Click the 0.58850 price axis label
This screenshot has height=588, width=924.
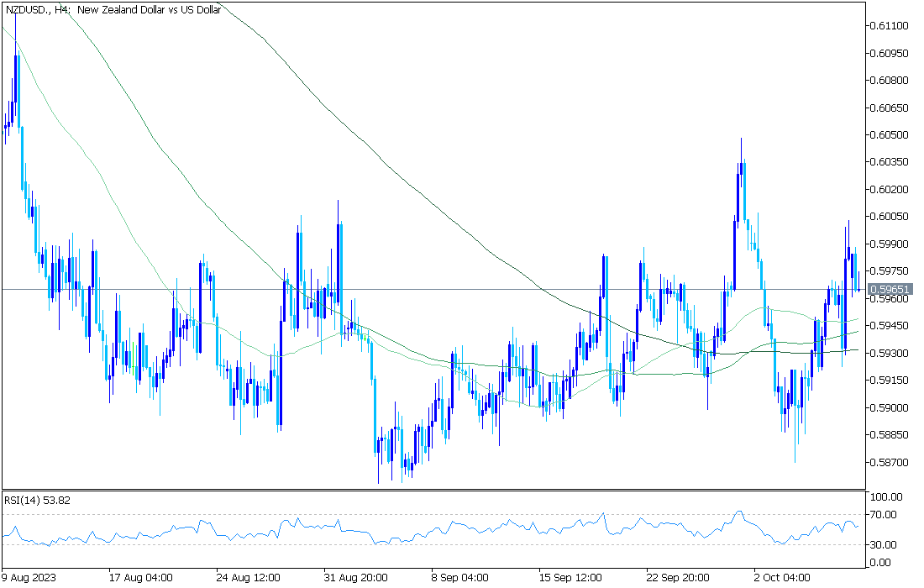[890, 435]
